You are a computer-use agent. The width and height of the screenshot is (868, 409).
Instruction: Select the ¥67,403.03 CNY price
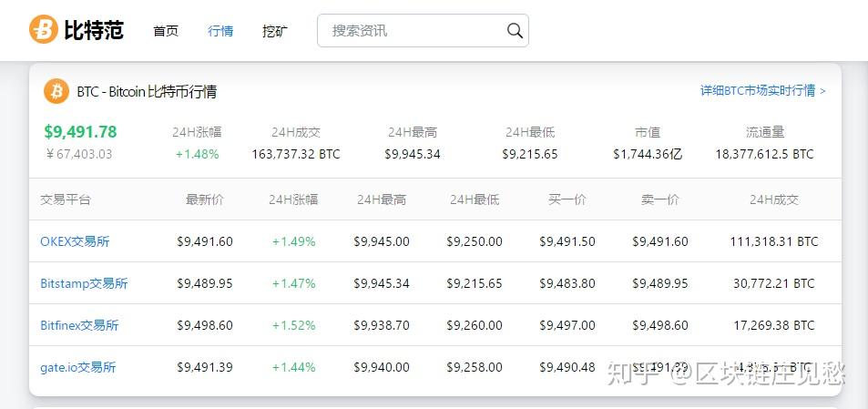click(79, 154)
